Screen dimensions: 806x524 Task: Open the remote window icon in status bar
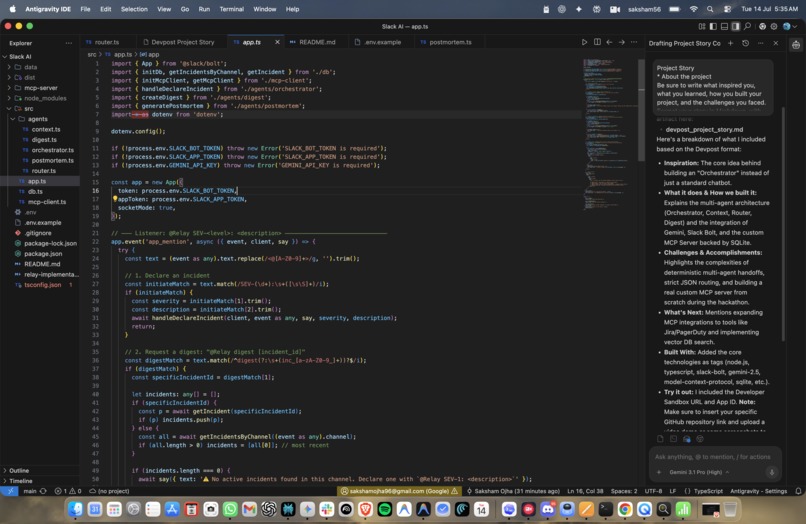coord(9,491)
